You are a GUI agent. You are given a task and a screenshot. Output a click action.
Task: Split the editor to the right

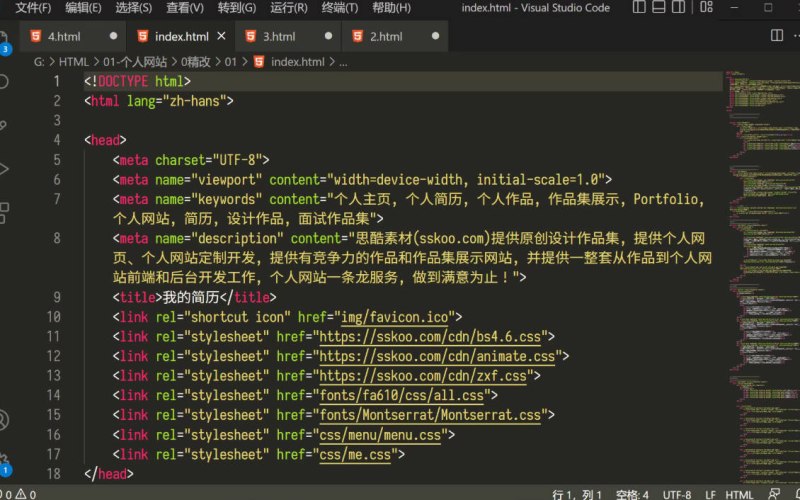pyautogui.click(x=777, y=35)
